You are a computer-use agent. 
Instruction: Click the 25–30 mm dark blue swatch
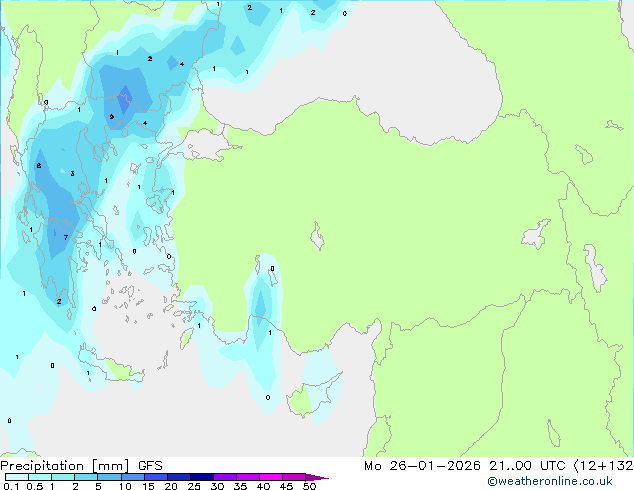point(201,477)
